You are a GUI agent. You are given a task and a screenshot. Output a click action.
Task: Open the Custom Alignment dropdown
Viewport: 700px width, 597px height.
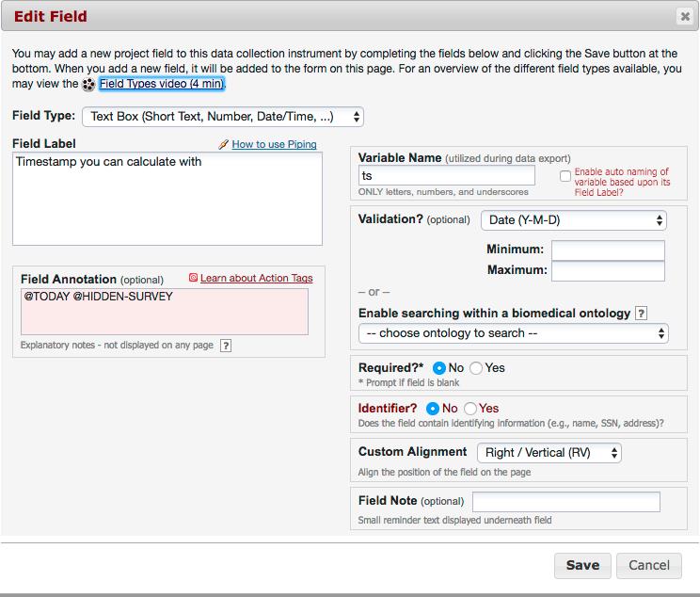point(549,453)
